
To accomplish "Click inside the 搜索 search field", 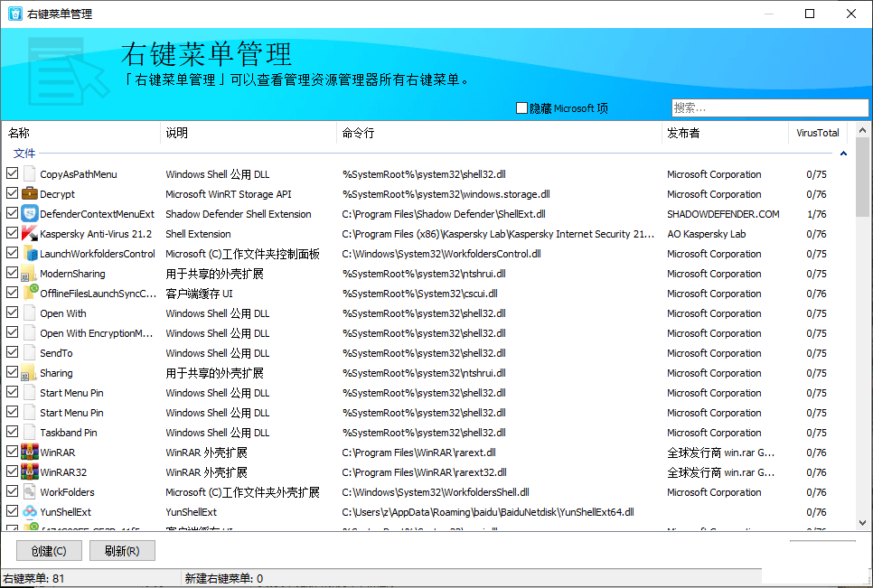I will click(x=769, y=107).
